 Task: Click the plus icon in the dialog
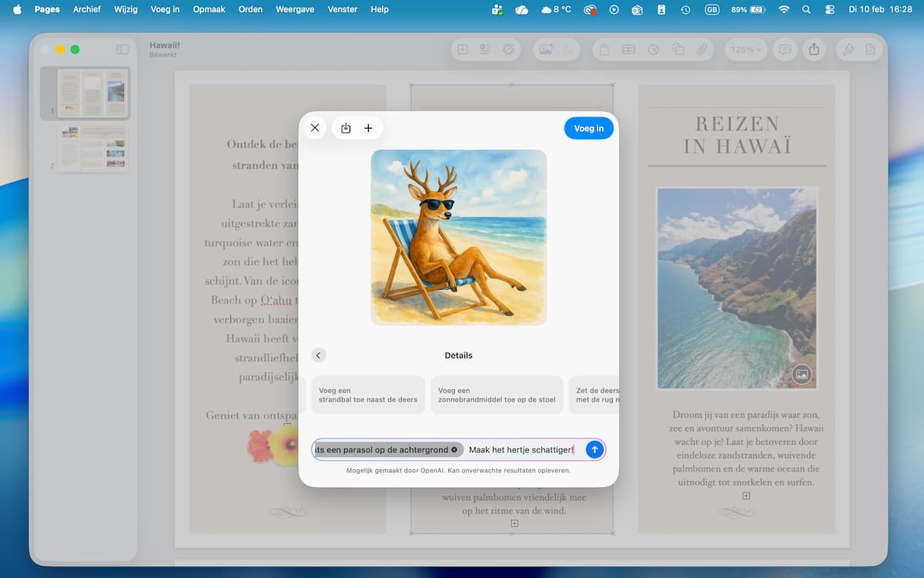pos(369,128)
